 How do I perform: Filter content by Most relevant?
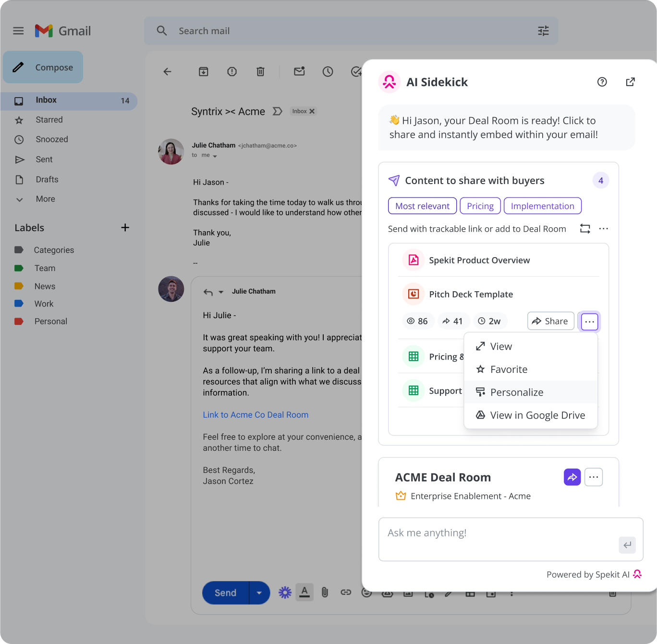423,206
